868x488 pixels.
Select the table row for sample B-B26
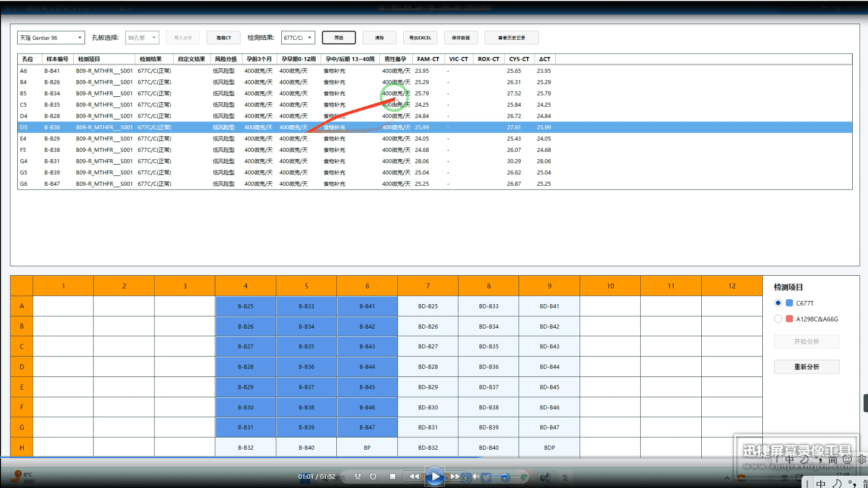pos(435,82)
